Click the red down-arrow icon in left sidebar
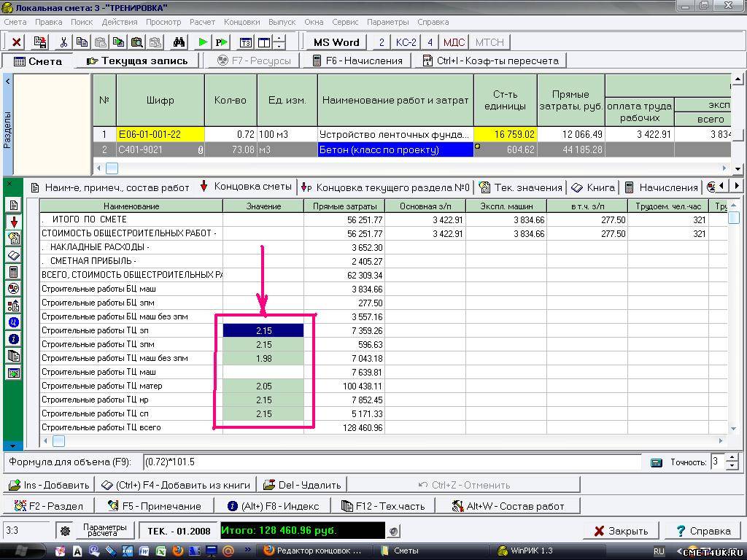The height and width of the screenshot is (560, 747). point(13,222)
